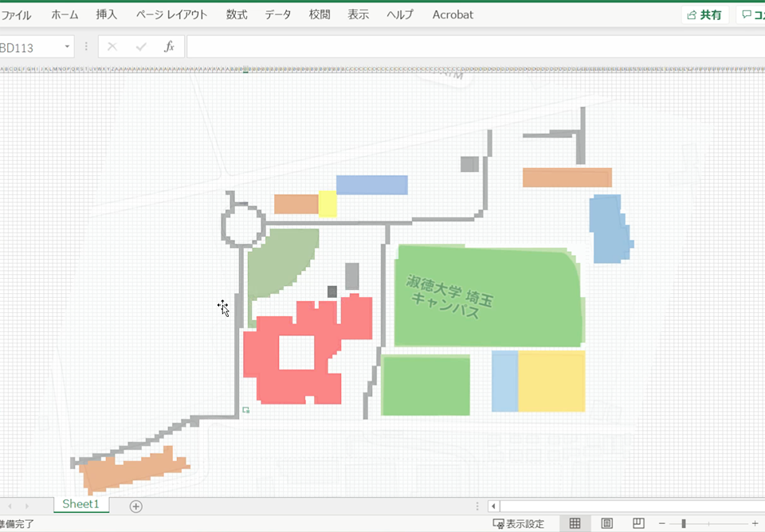Switch to Page Layout view icon
765x532 pixels.
(x=607, y=524)
